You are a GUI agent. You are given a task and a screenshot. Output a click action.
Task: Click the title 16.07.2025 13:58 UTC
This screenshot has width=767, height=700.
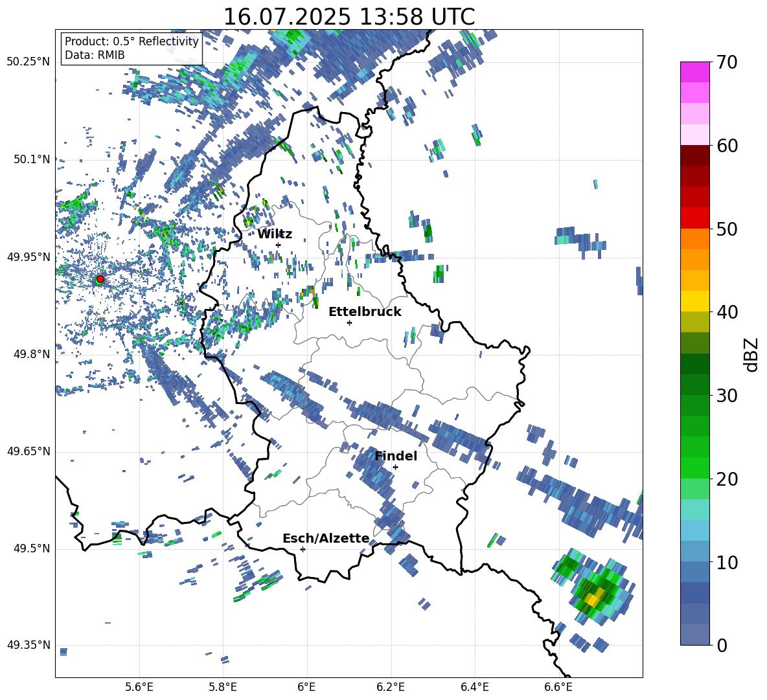[349, 17]
